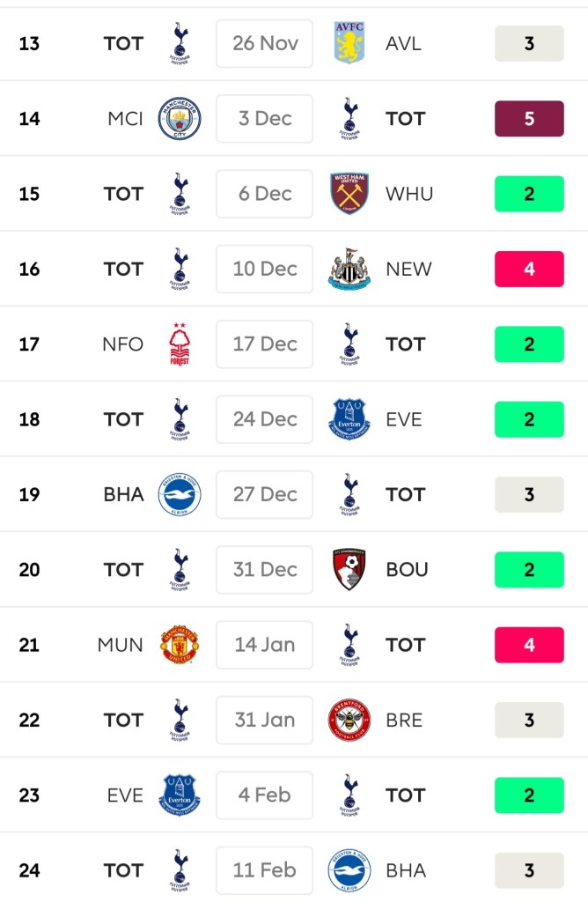Click the Manchester City crest icon
Screen dimensions: 588x902
point(180,119)
